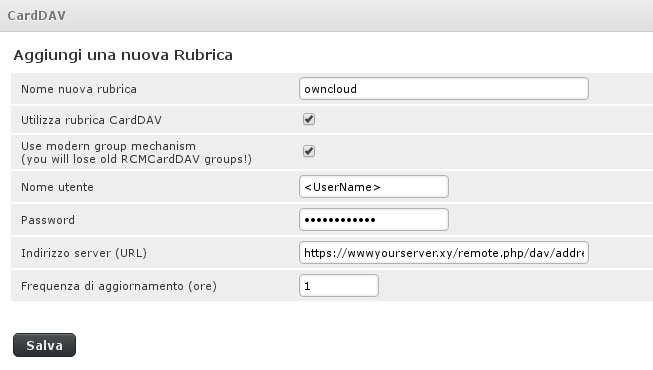The width and height of the screenshot is (653, 370).
Task: Click the 'Utilizza rubrica CardDAV' label text
Action: pos(91,120)
